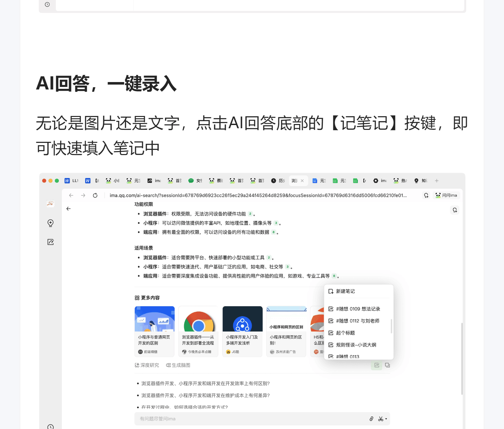Click the new chat icon beside address bar
This screenshot has width=504, height=429.
tap(426, 195)
